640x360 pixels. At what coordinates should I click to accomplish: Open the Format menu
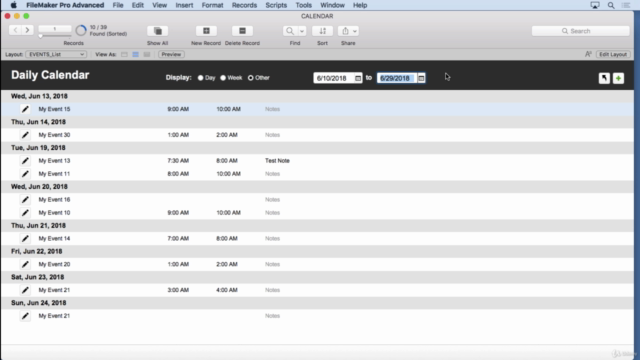click(x=212, y=5)
